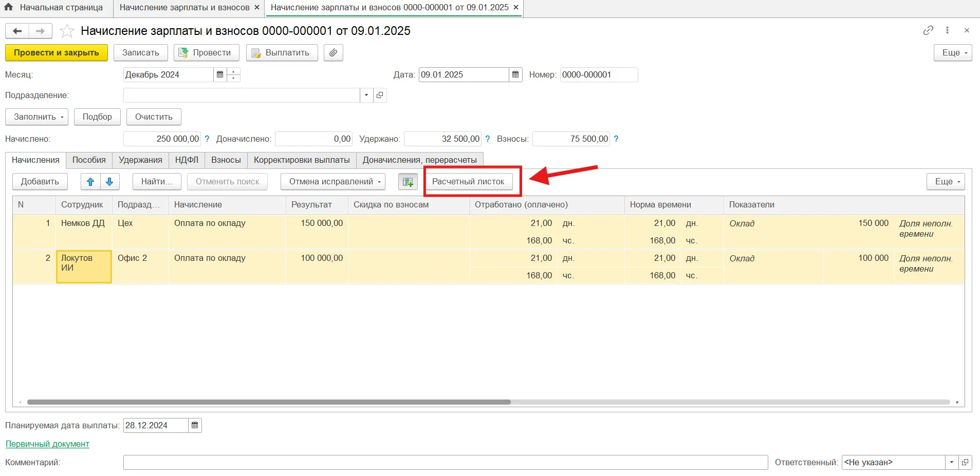Click the horizontal table scrollbar
The width and height of the screenshot is (980, 476).
tap(268, 402)
